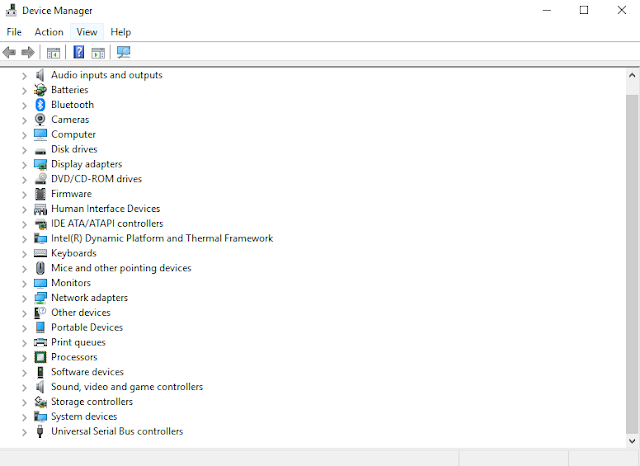This screenshot has width=640, height=466.
Task: Select the Computer label
Action: [x=73, y=134]
